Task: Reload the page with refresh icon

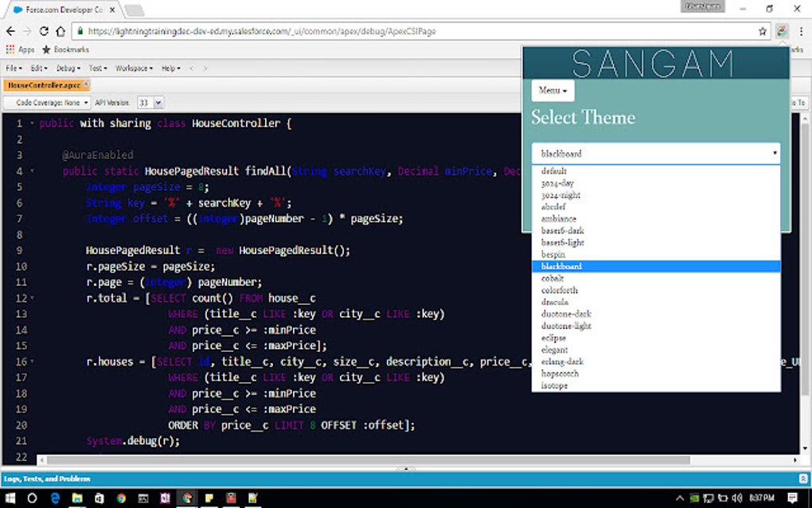Action: coord(44,32)
